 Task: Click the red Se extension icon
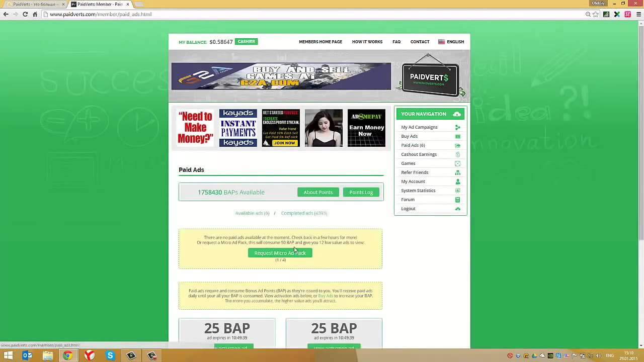click(628, 14)
